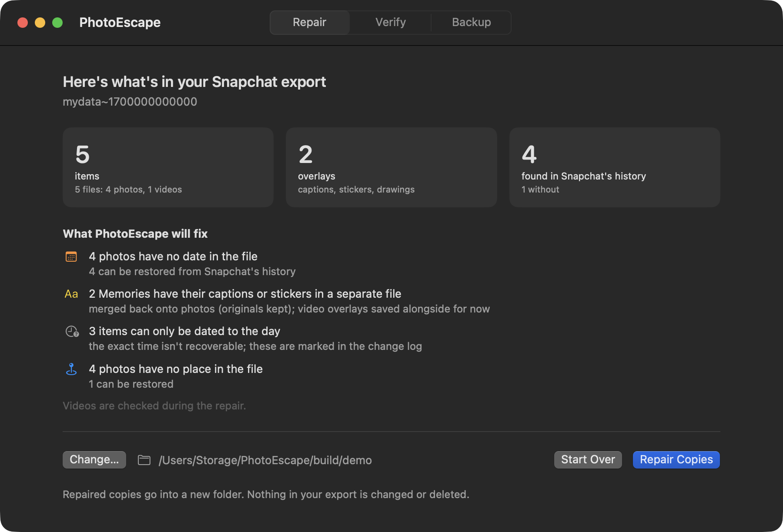
Task: Click the Change... button
Action: (x=94, y=460)
